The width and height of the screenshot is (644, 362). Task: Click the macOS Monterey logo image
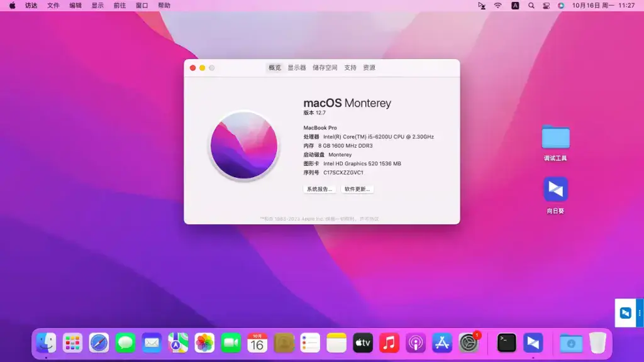tap(244, 146)
